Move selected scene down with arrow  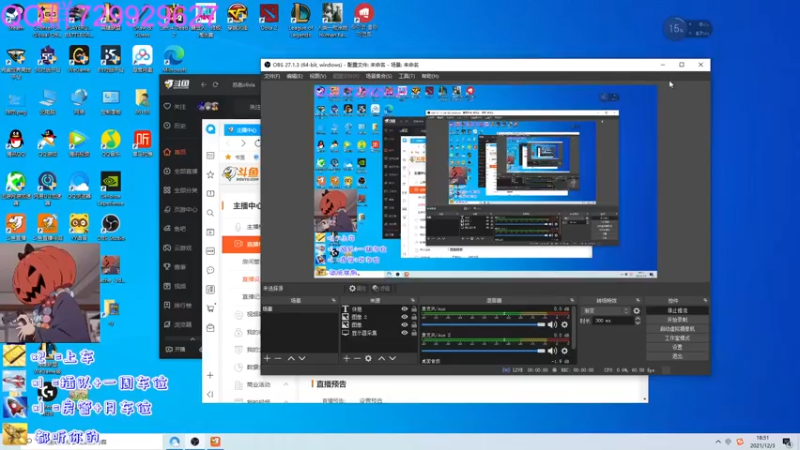pyautogui.click(x=302, y=358)
